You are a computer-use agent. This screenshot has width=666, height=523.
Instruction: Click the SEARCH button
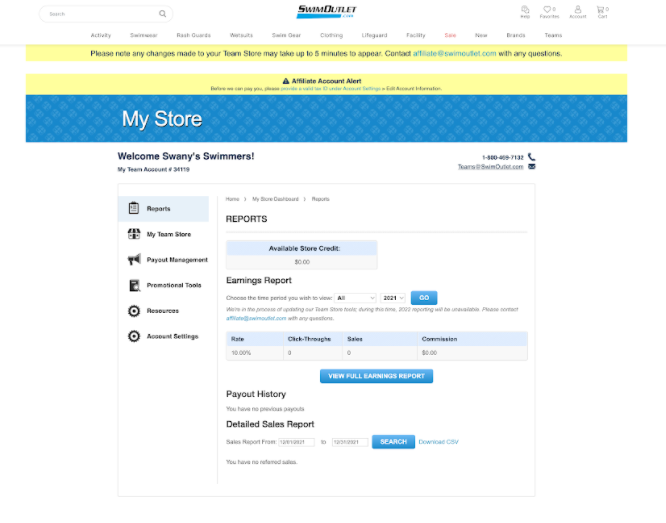click(x=393, y=442)
